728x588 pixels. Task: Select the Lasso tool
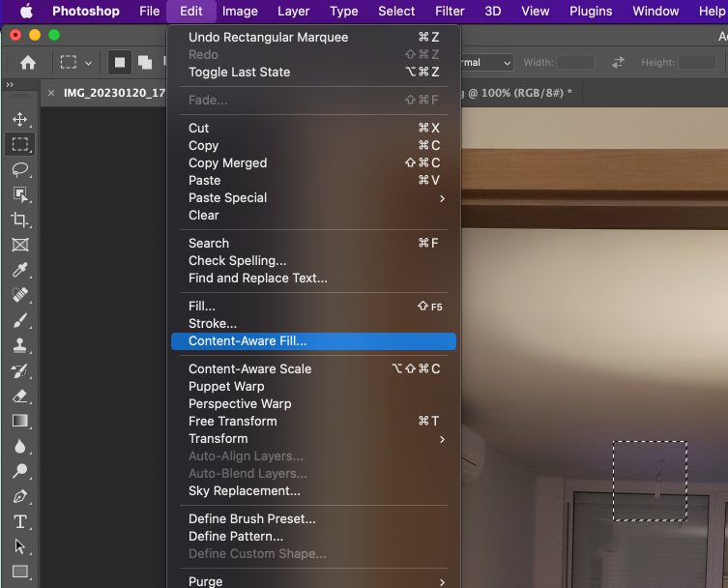coord(19,169)
